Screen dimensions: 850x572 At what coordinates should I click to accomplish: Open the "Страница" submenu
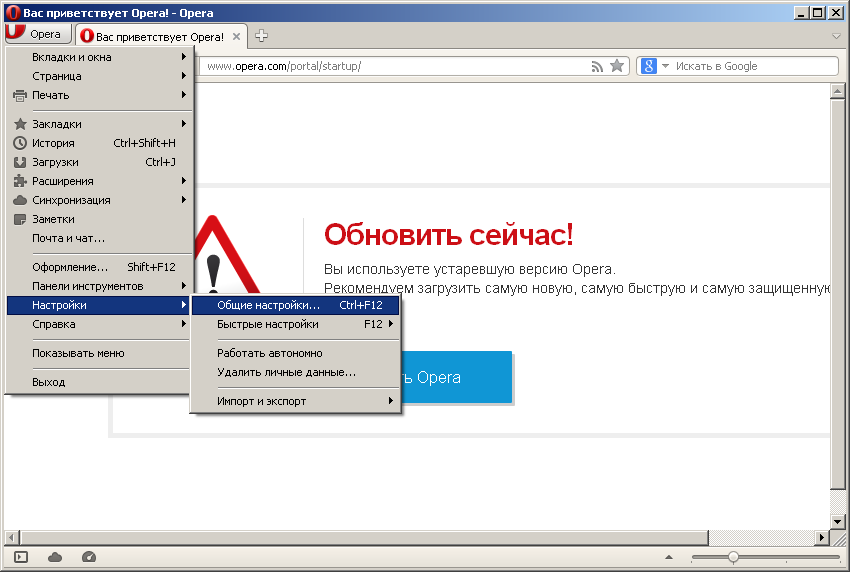click(x=99, y=76)
